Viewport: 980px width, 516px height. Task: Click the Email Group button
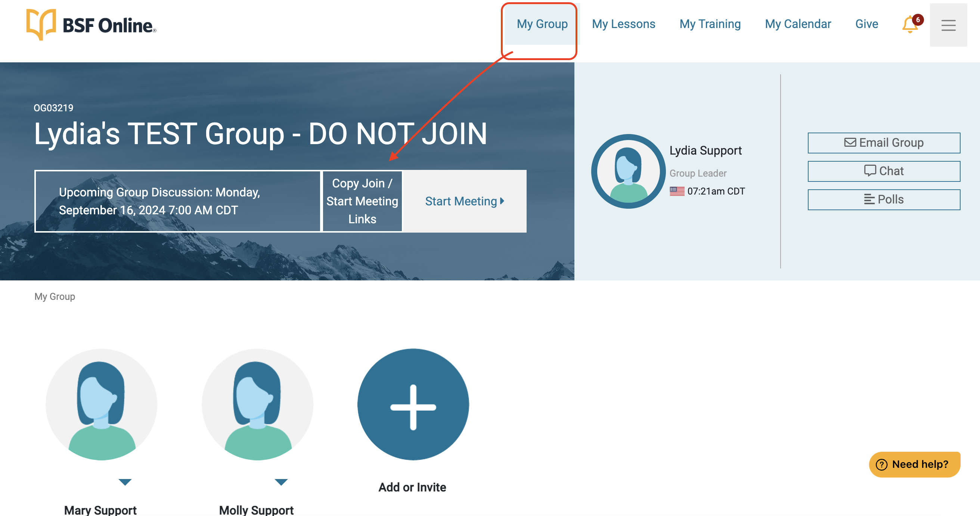(x=883, y=143)
